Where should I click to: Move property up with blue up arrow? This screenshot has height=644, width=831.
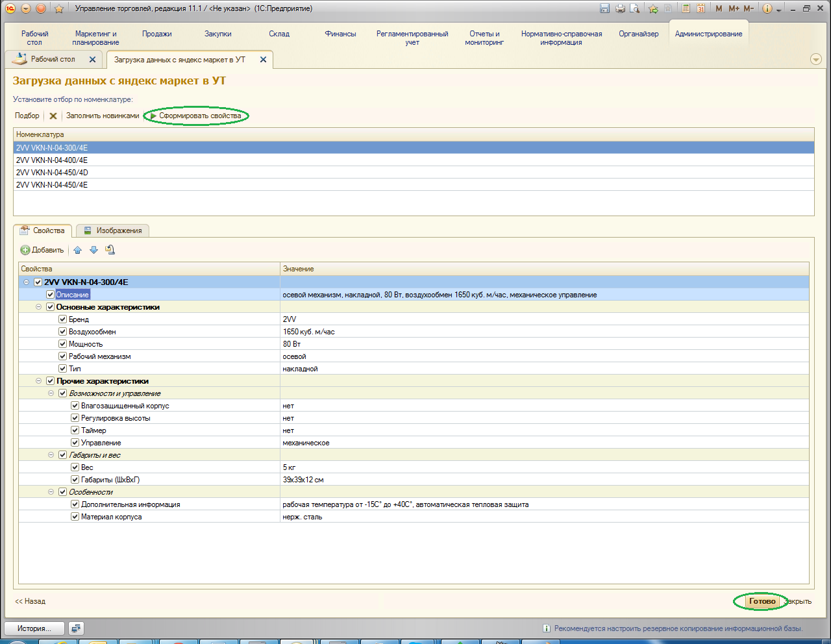click(x=78, y=250)
